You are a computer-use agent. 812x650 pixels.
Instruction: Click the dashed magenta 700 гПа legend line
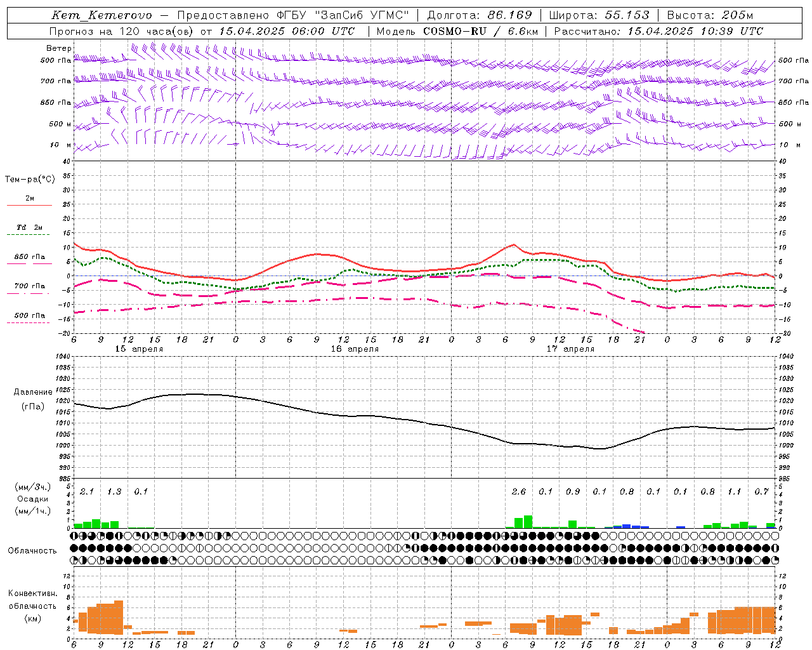29,293
